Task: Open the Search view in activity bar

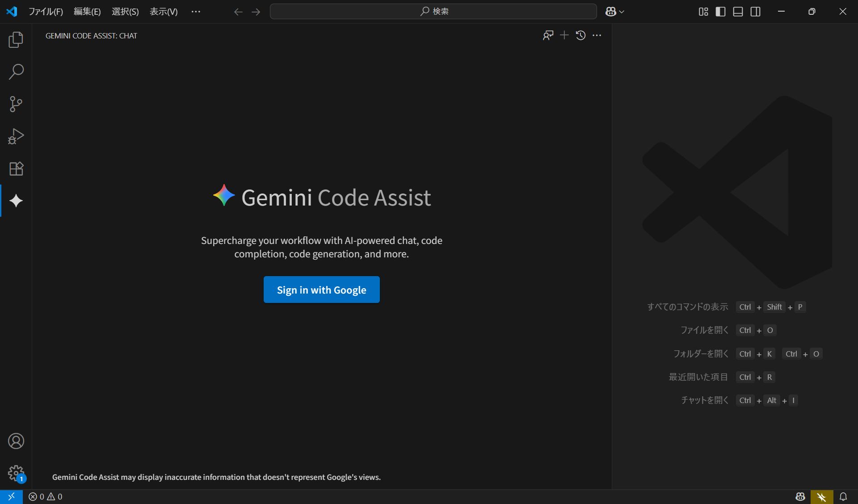Action: click(16, 72)
